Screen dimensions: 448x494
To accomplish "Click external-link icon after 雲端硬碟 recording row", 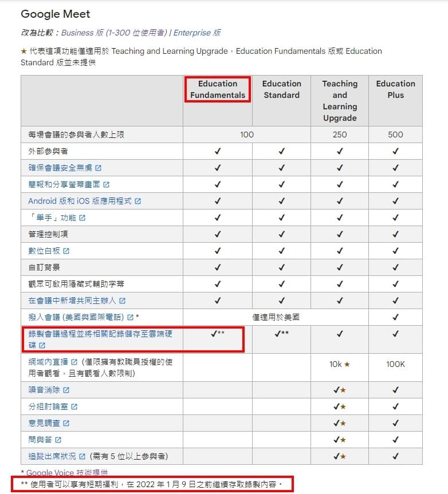I will coord(42,345).
